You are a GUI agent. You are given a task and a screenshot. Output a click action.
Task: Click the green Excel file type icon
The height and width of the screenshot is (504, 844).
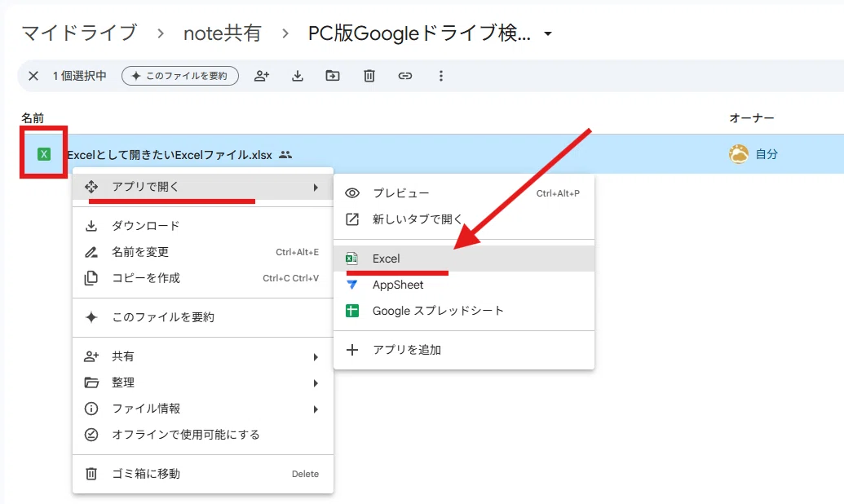coord(43,154)
